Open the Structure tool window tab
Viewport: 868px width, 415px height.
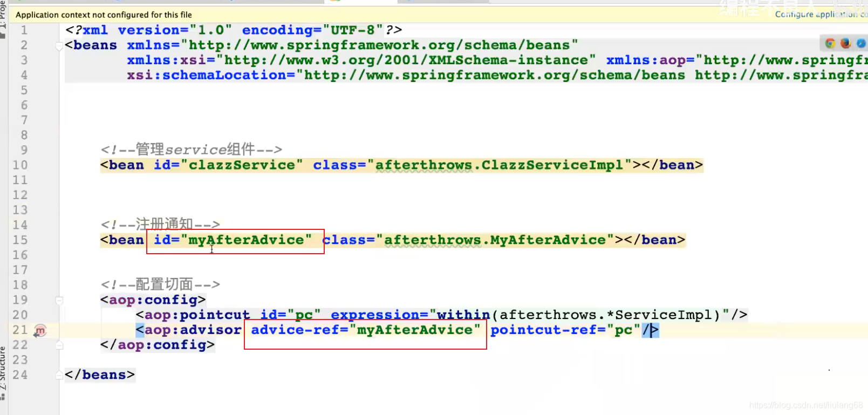[3, 372]
